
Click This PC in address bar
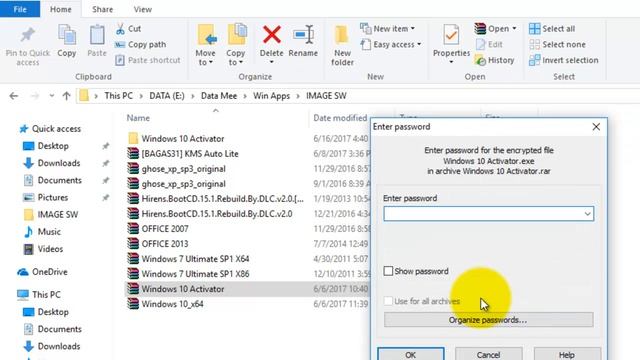pos(118,96)
